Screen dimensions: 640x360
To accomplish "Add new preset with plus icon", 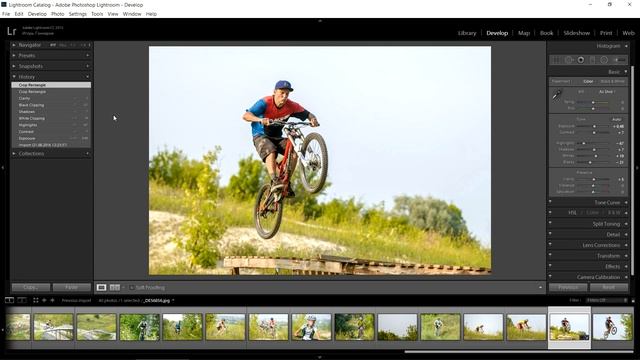I will pyautogui.click(x=88, y=55).
